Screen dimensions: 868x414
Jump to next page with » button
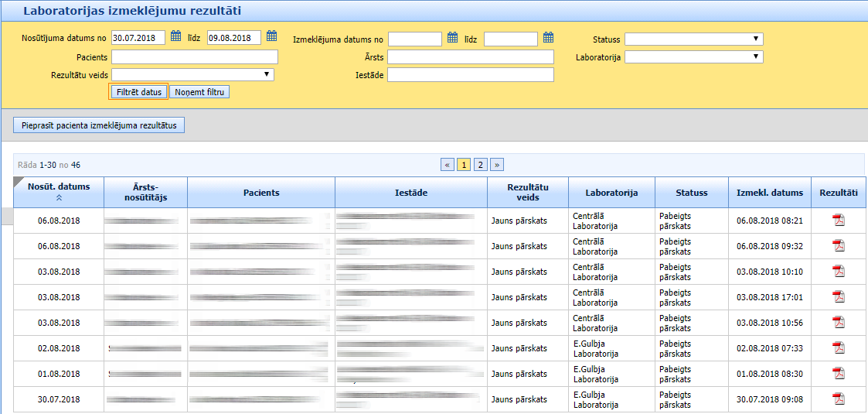[x=497, y=165]
